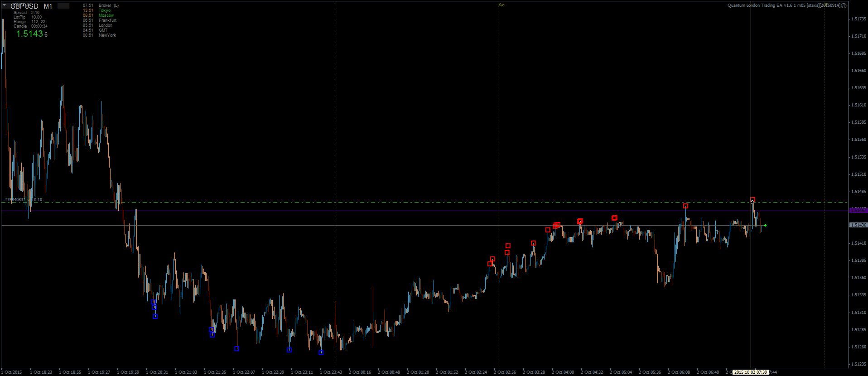The width and height of the screenshot is (868, 376).
Task: Click the Spread 2.10 info row
Action: [x=26, y=13]
